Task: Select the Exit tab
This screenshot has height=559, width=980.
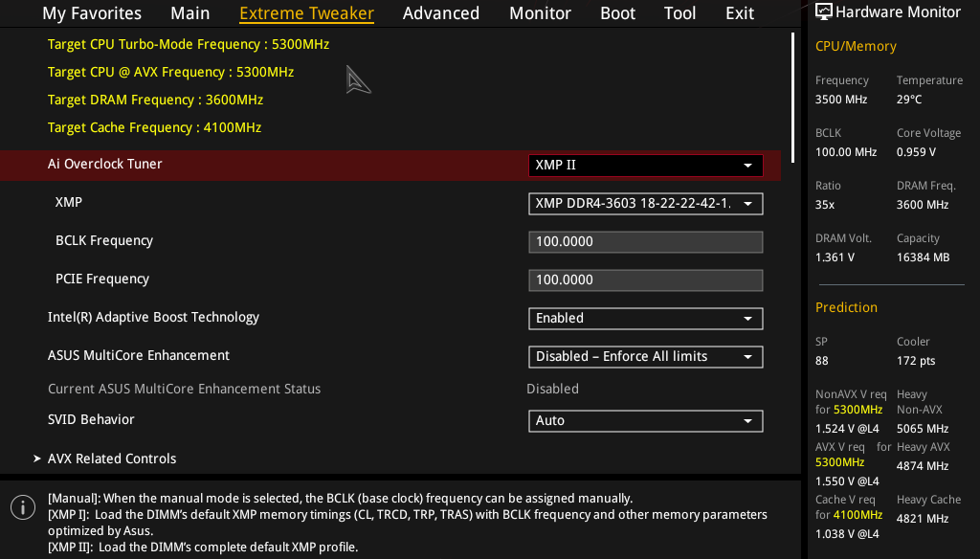Action: [x=740, y=13]
